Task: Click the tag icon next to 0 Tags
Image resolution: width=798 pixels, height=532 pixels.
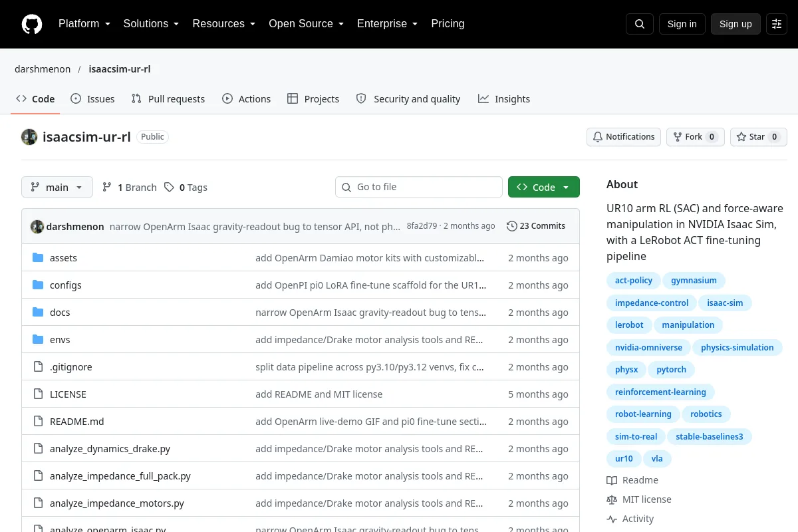Action: 170,188
